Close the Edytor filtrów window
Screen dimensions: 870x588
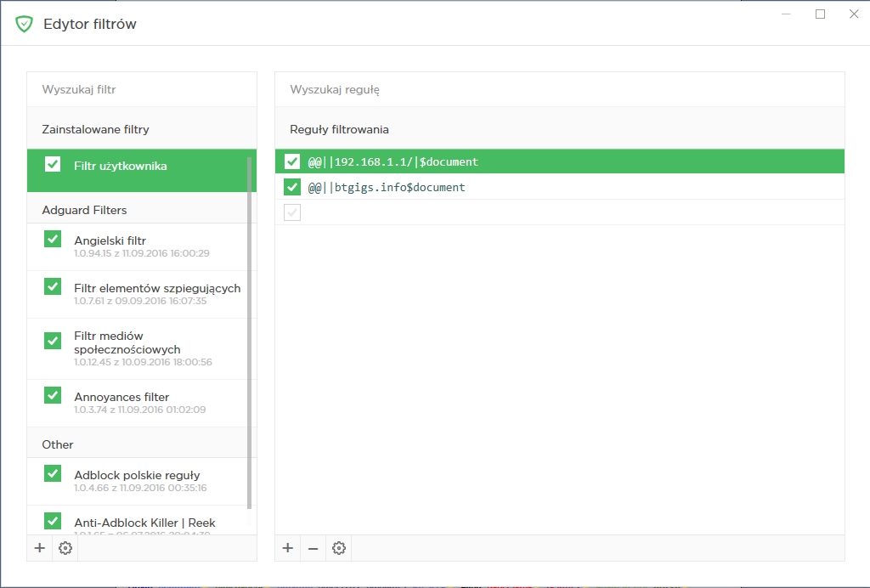(x=854, y=14)
